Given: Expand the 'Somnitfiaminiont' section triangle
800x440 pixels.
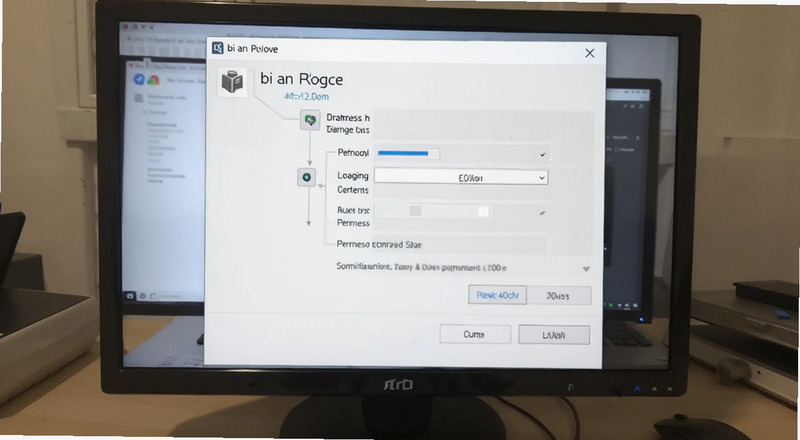Looking at the screenshot, I should coord(586,269).
